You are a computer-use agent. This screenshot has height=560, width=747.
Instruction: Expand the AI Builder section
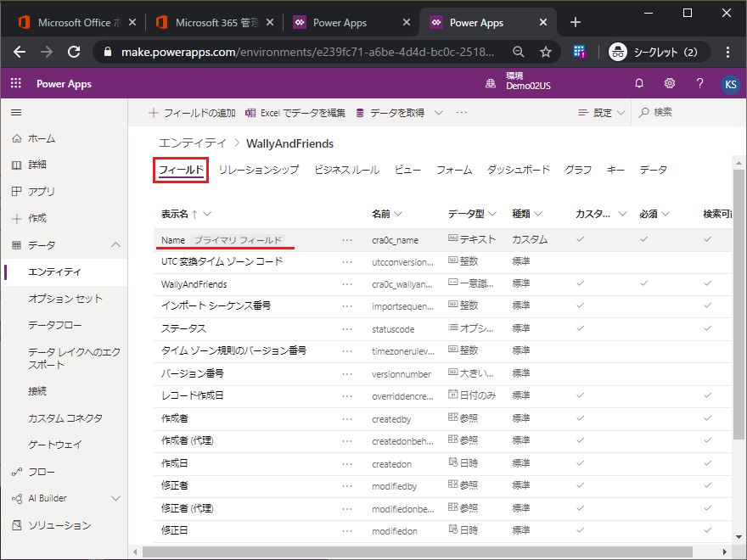[x=115, y=499]
